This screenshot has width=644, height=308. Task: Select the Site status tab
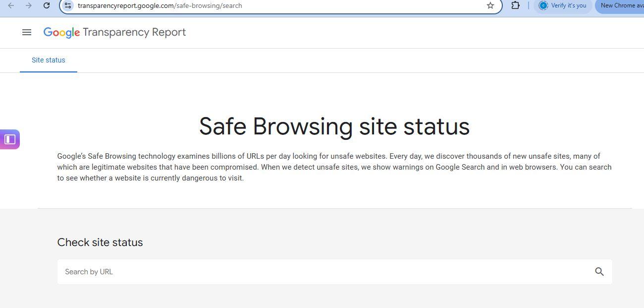(x=49, y=60)
